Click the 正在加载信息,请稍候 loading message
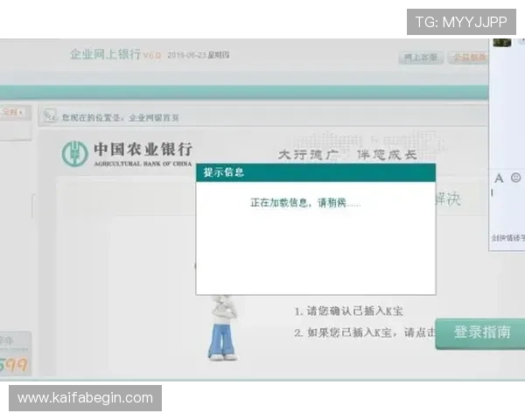525x420 pixels. (x=305, y=203)
